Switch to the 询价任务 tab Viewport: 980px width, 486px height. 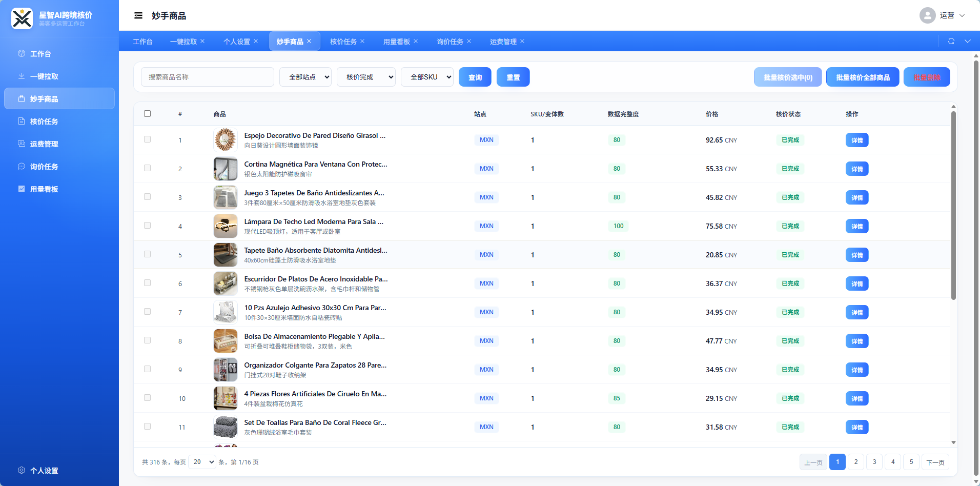(x=450, y=42)
